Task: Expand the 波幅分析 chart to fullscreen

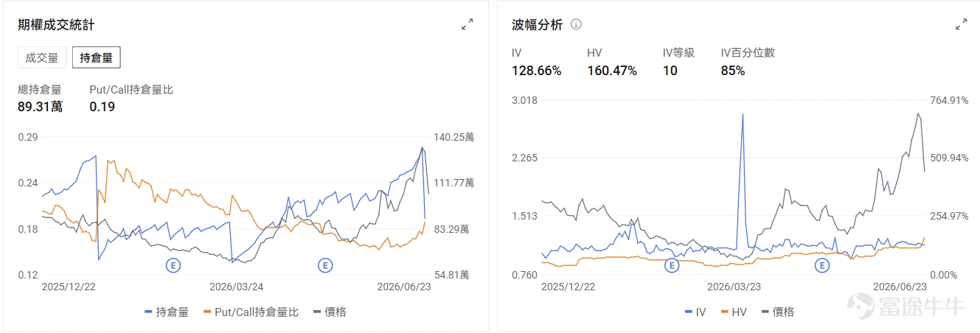Action: [962, 25]
